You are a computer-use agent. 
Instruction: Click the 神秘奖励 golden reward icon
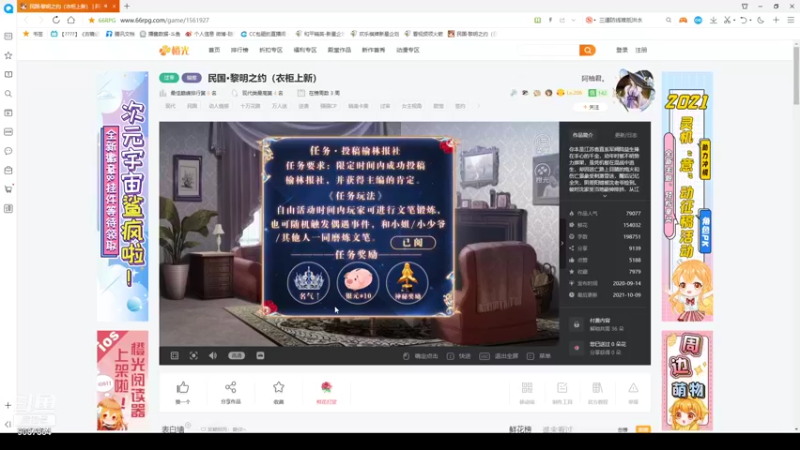(407, 283)
